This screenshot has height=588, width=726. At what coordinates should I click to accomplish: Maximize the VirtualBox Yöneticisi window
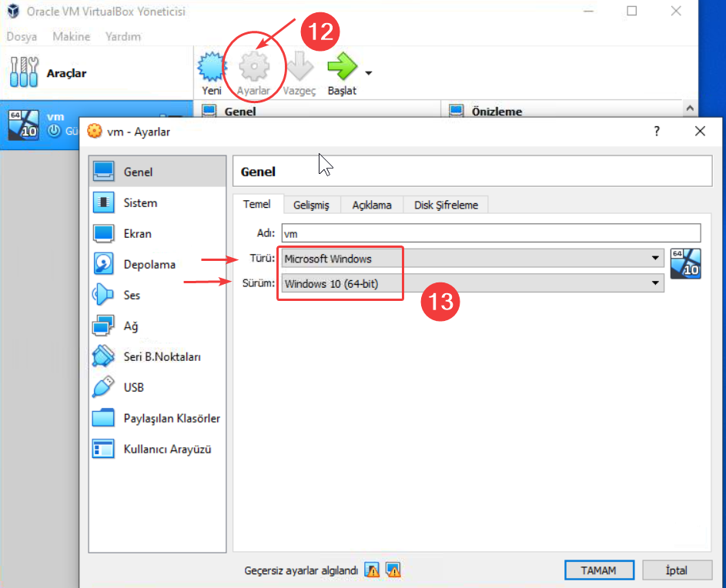pos(632,11)
